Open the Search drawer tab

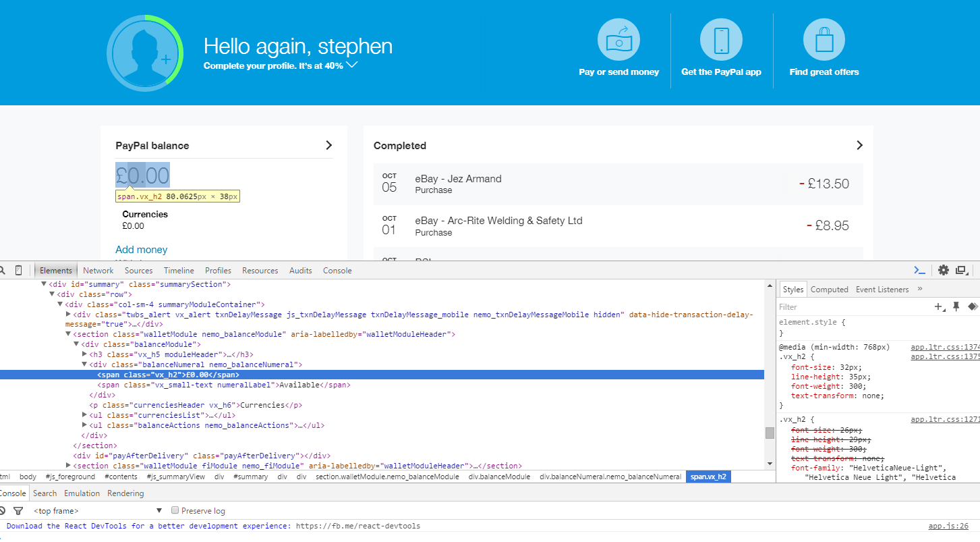tap(45, 493)
